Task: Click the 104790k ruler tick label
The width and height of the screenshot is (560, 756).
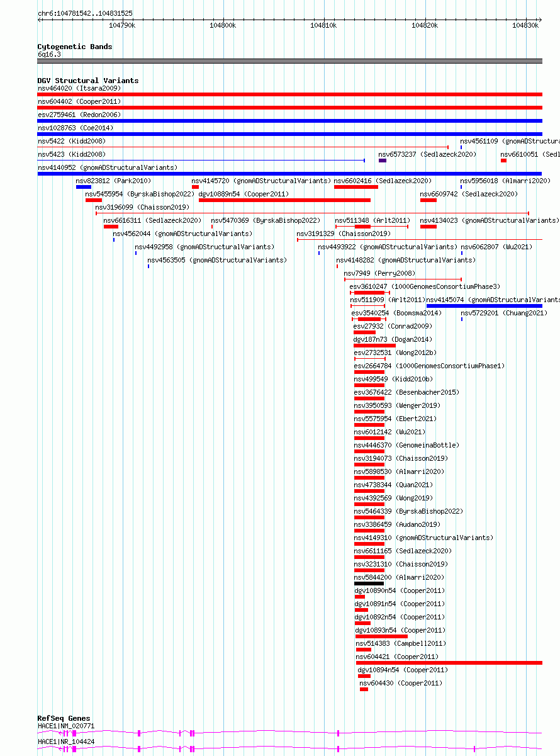Action: click(x=122, y=25)
